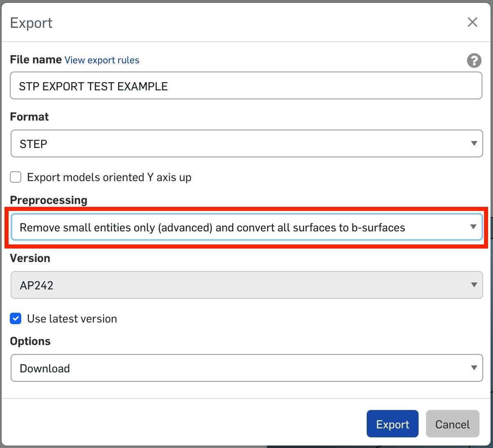Cancel the export dialog
Screen dimensions: 493x448
(452, 424)
